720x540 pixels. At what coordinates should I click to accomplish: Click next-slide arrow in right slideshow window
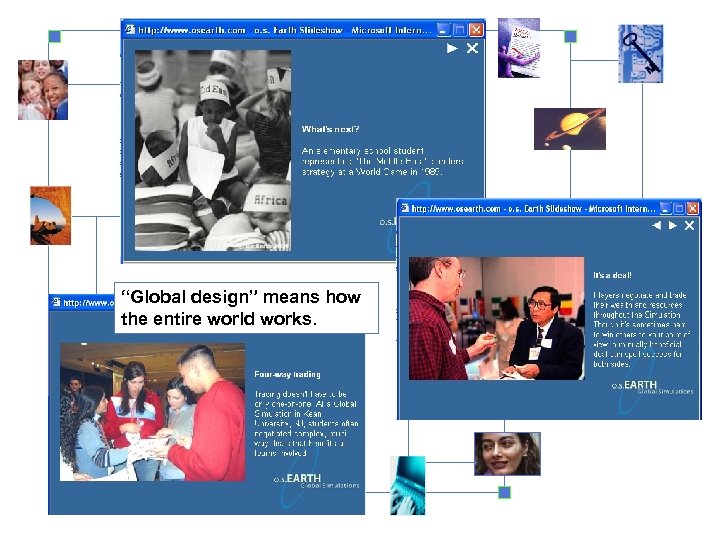pos(673,225)
